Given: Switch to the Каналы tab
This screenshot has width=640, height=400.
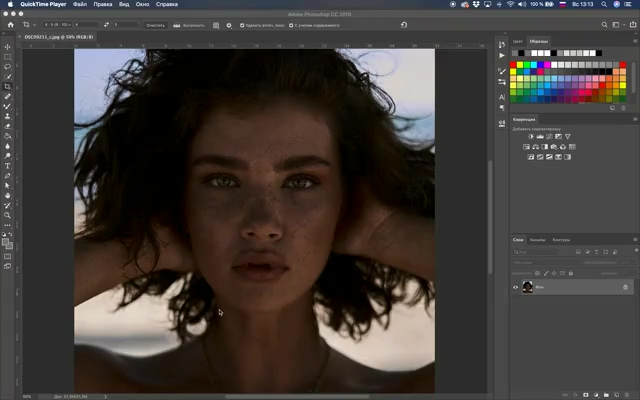Looking at the screenshot, I should (537, 240).
